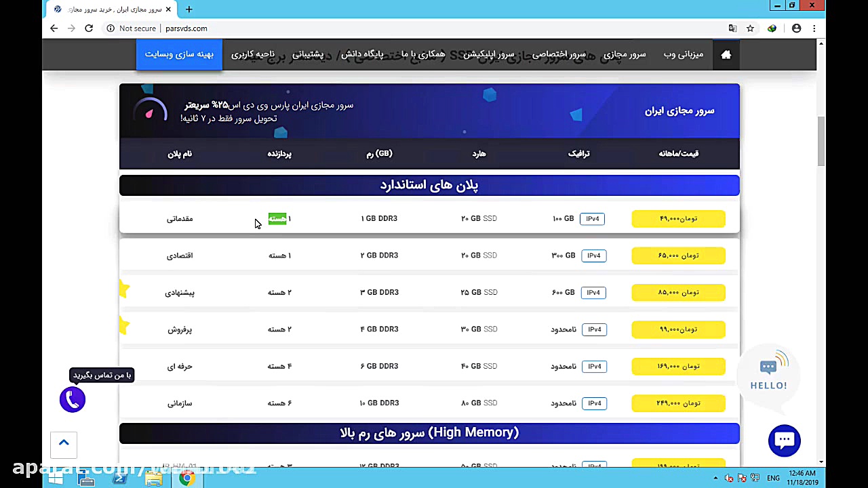The image size is (868, 488).
Task: Click the purple phone call icon
Action: pyautogui.click(x=72, y=399)
